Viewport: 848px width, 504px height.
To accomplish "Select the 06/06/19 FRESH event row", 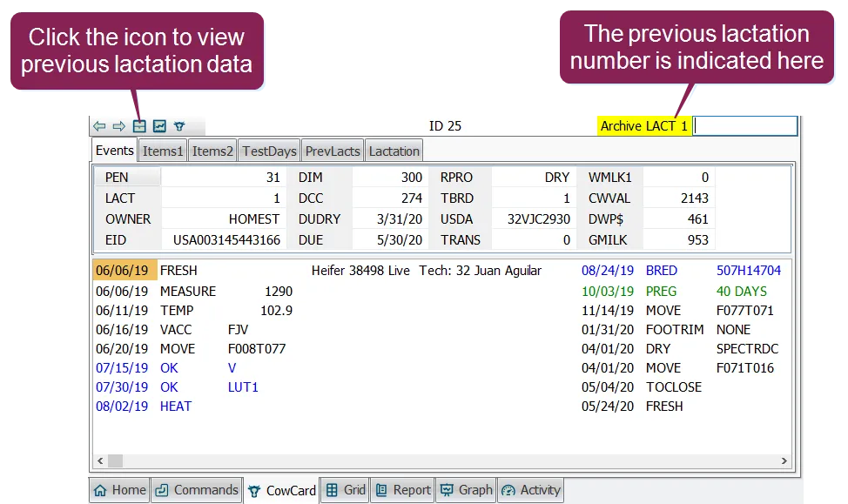I will [319, 271].
